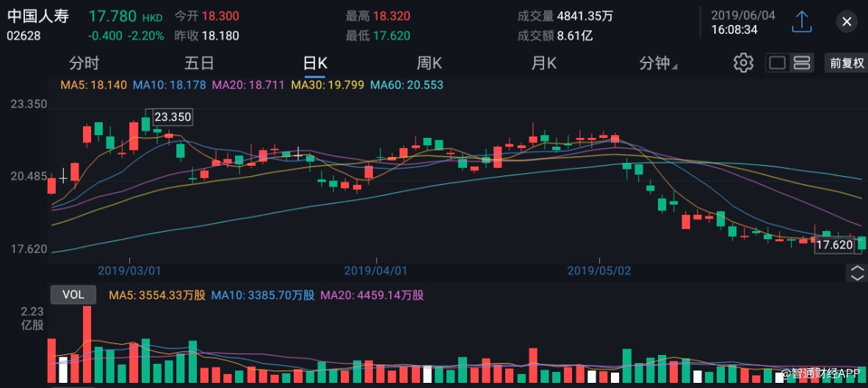Screen dimensions: 868x388
Task: Select the 周K tab
Action: [429, 63]
